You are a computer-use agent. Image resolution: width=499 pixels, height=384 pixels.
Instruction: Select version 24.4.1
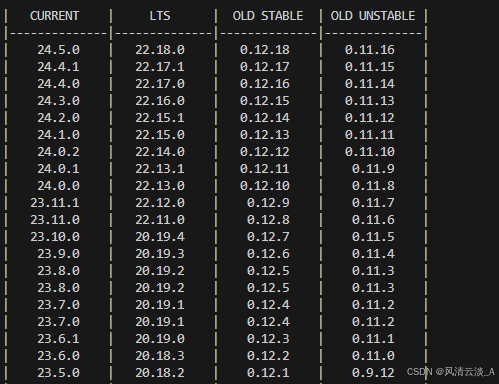point(58,67)
